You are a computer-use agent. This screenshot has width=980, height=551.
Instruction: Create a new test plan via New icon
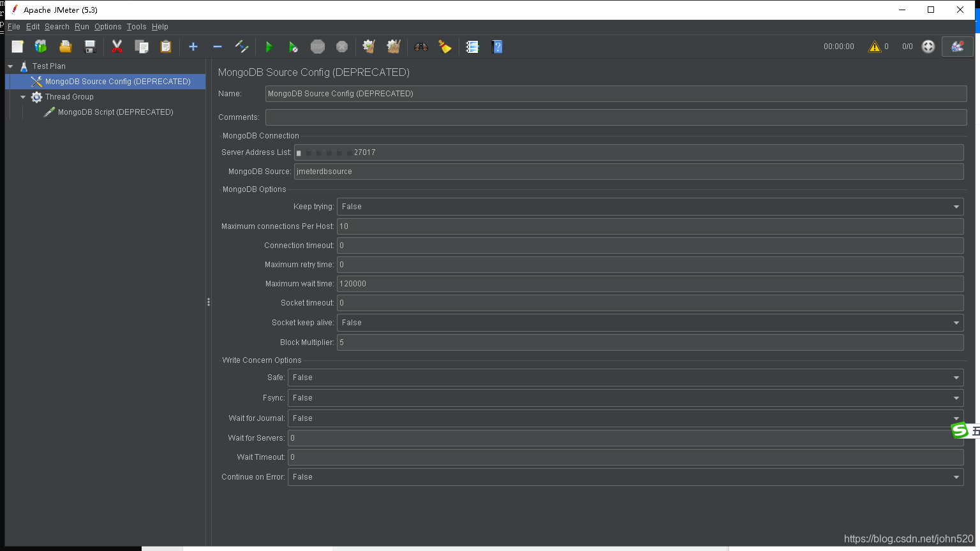pos(17,47)
